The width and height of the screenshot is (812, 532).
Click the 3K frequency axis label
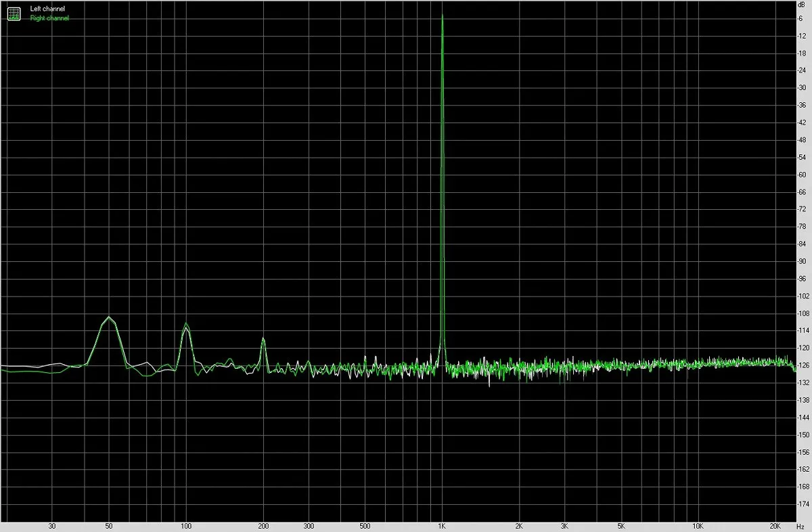(564, 526)
